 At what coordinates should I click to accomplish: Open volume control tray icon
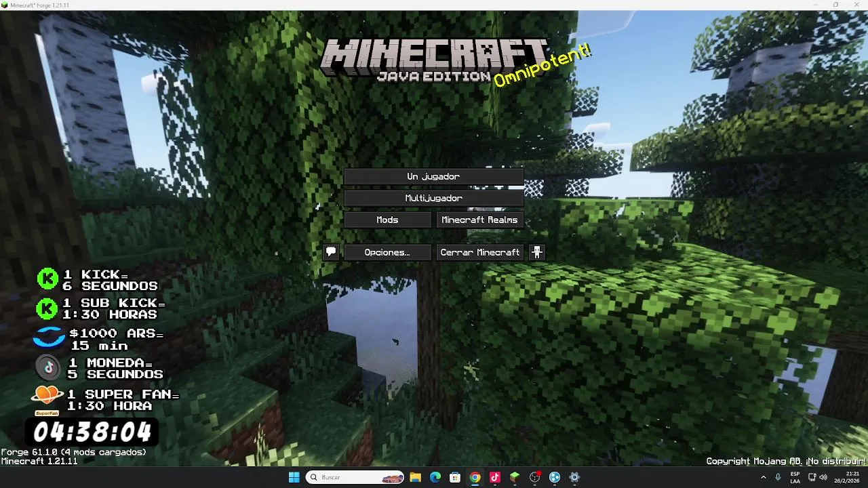click(823, 477)
